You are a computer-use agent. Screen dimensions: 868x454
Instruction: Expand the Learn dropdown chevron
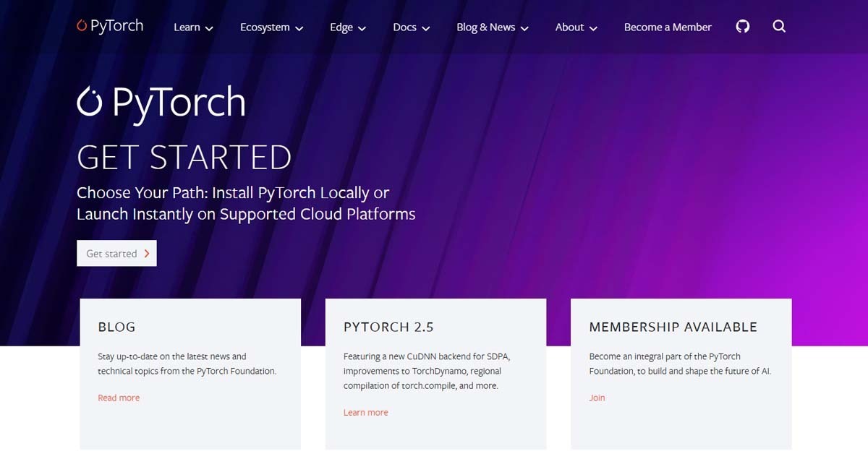209,28
